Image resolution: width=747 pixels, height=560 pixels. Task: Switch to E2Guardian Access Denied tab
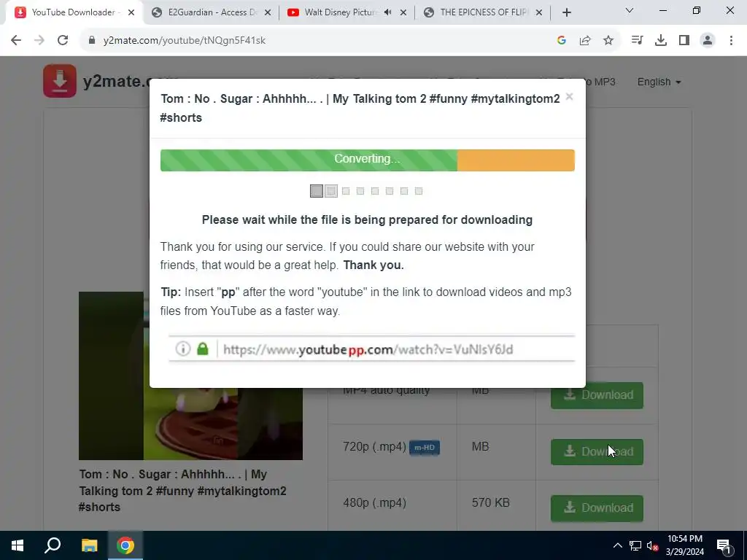coord(211,12)
